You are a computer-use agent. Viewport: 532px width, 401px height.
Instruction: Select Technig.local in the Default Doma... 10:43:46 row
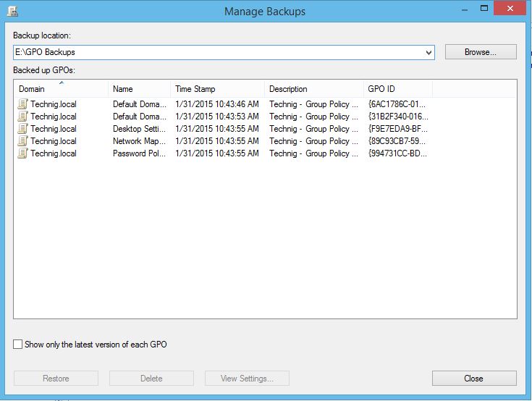tap(54, 104)
